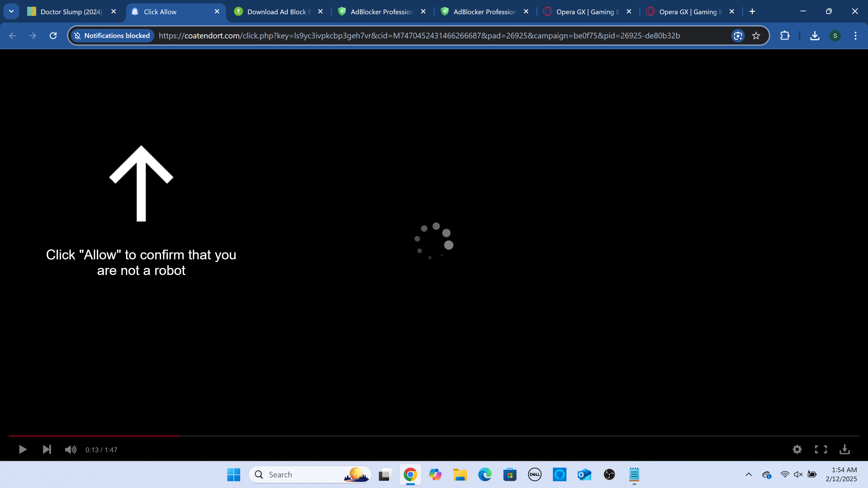Bookmark this page with star icon
The width and height of the screenshot is (868, 488).
click(756, 36)
